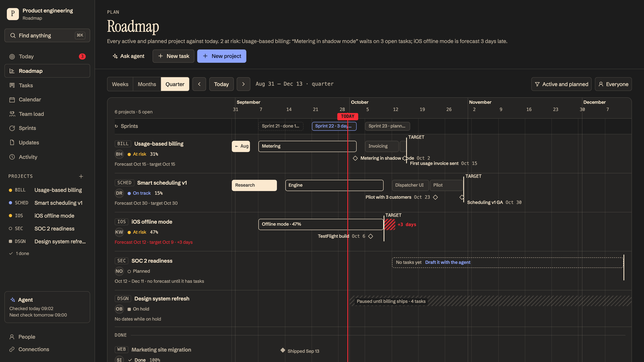The height and width of the screenshot is (362, 644).
Task: Click the Offline mode 47% progress bar
Action: 321,224
